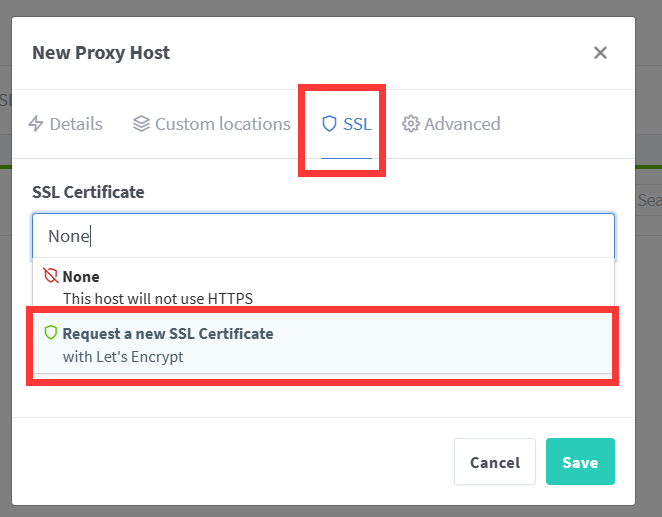Choose the None option in certificate list
This screenshot has height=517, width=662.
coord(81,276)
